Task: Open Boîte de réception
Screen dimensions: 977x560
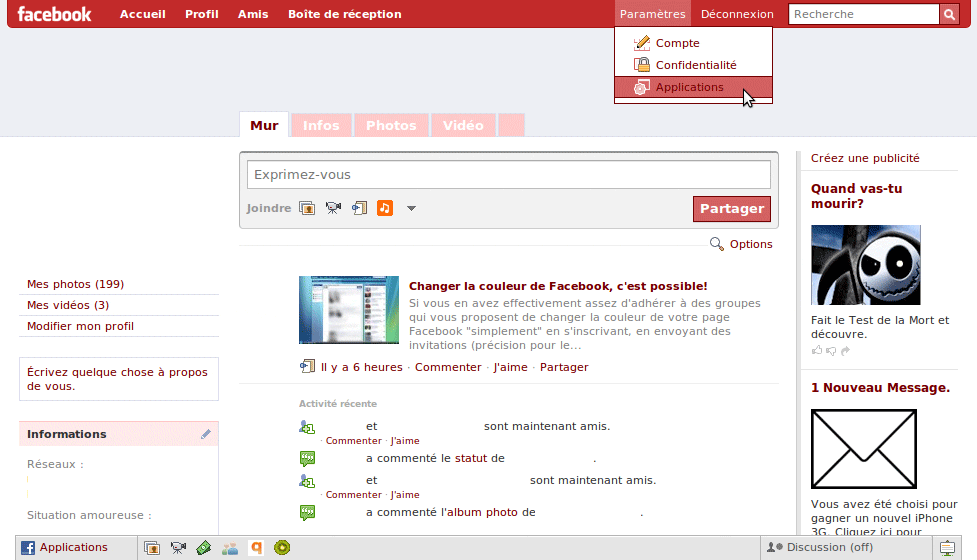Action: (345, 14)
